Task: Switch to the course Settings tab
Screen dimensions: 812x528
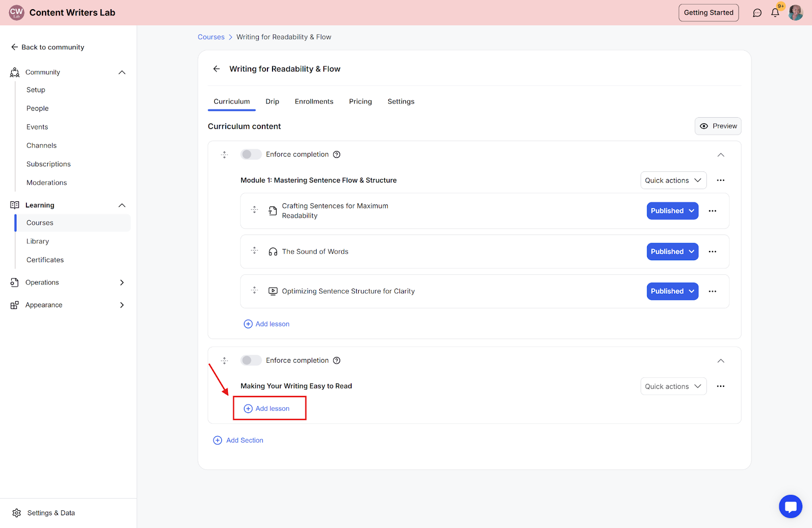Action: [x=401, y=101]
